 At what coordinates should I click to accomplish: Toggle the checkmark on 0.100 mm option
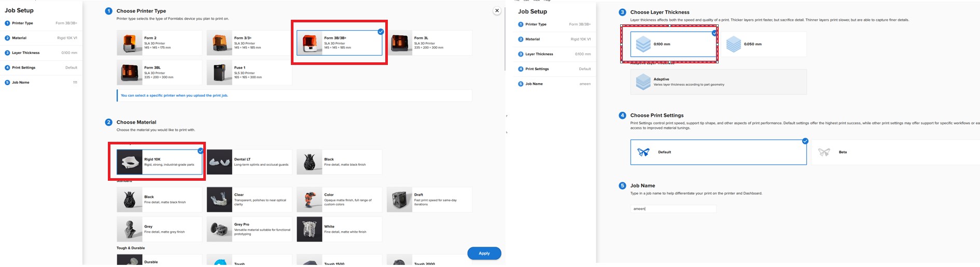click(x=715, y=33)
